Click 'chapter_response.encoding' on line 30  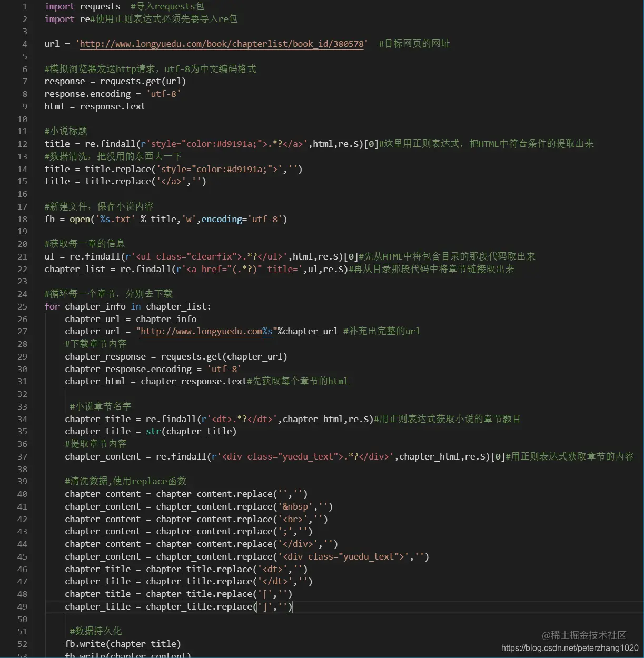tap(128, 370)
